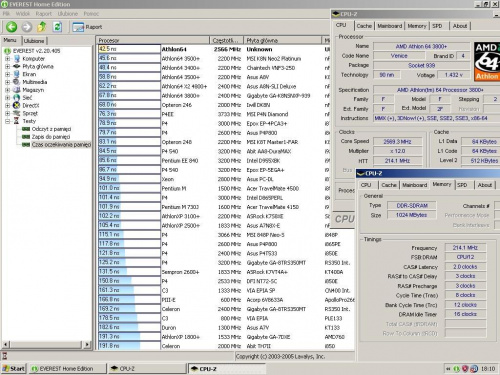Sort by the Częstotliwość column header
Image resolution: width=500 pixels, height=375 pixels.
coord(227,40)
